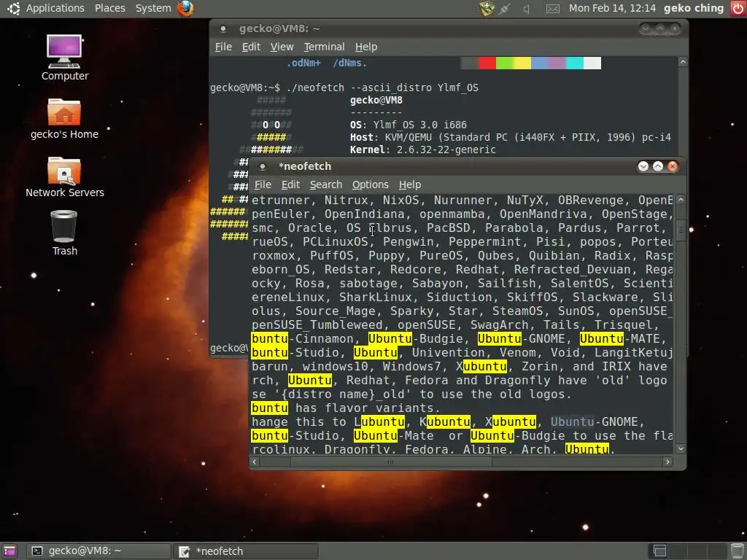The width and height of the screenshot is (747, 560).
Task: Open the mail envelope indicator
Action: click(553, 9)
